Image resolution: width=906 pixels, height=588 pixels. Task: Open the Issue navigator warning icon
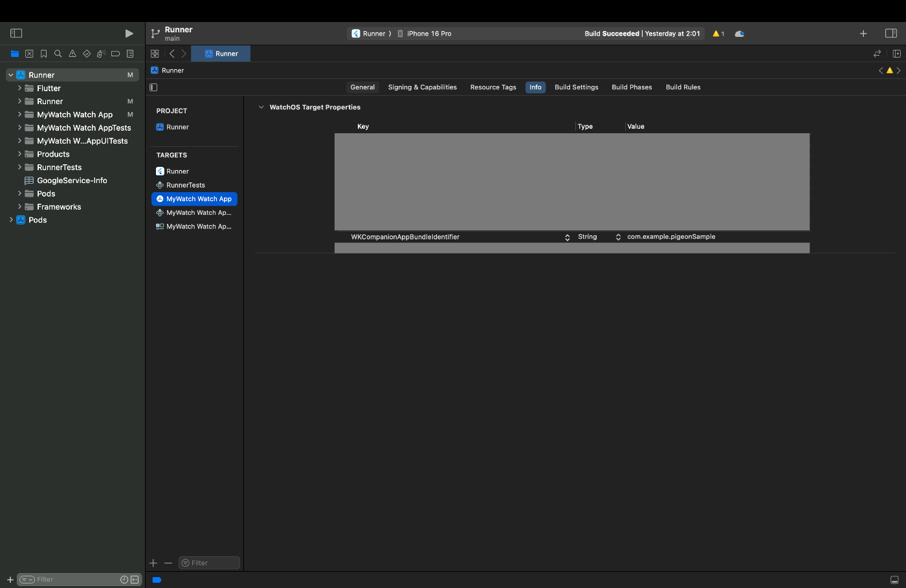(72, 54)
